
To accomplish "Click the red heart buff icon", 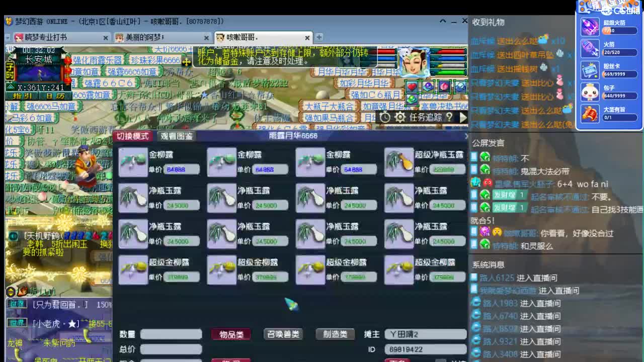I will coord(412,86).
